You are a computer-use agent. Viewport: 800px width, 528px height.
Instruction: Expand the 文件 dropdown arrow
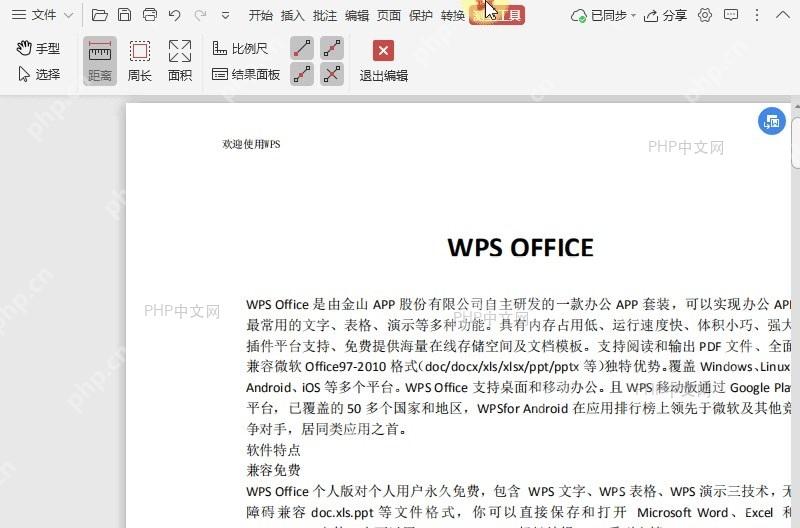(69, 16)
